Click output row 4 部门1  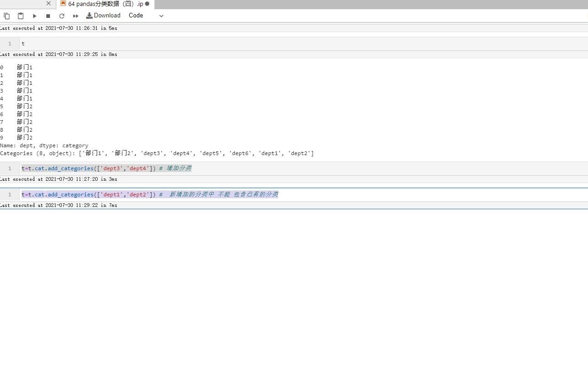pyautogui.click(x=16, y=99)
